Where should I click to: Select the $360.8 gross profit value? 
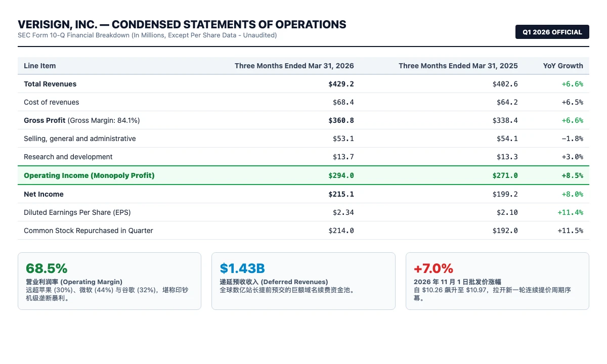(x=341, y=120)
